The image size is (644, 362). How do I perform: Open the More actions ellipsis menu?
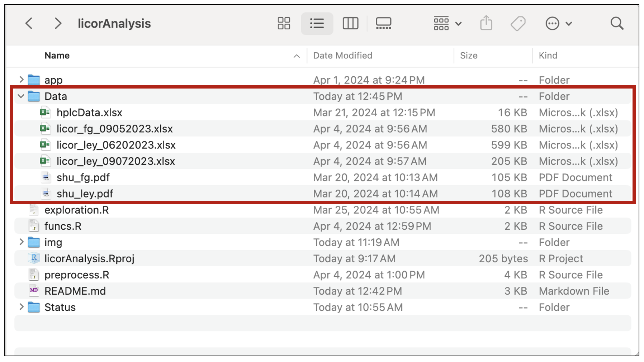558,24
